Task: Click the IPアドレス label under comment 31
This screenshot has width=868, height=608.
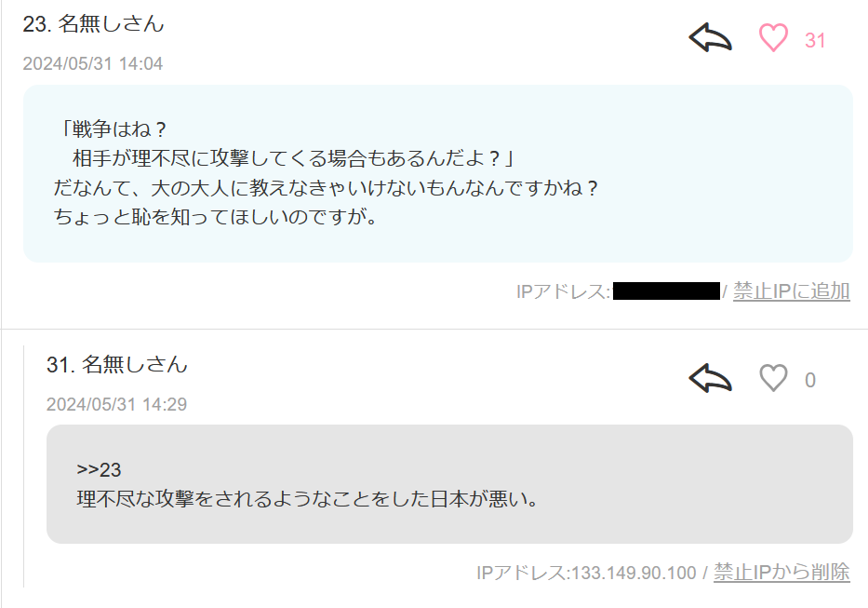Action: click(x=523, y=573)
